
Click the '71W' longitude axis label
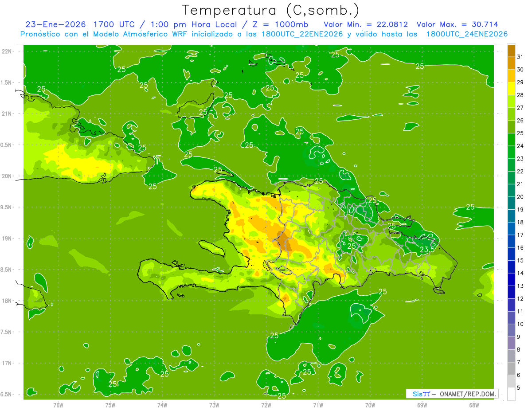318,405
